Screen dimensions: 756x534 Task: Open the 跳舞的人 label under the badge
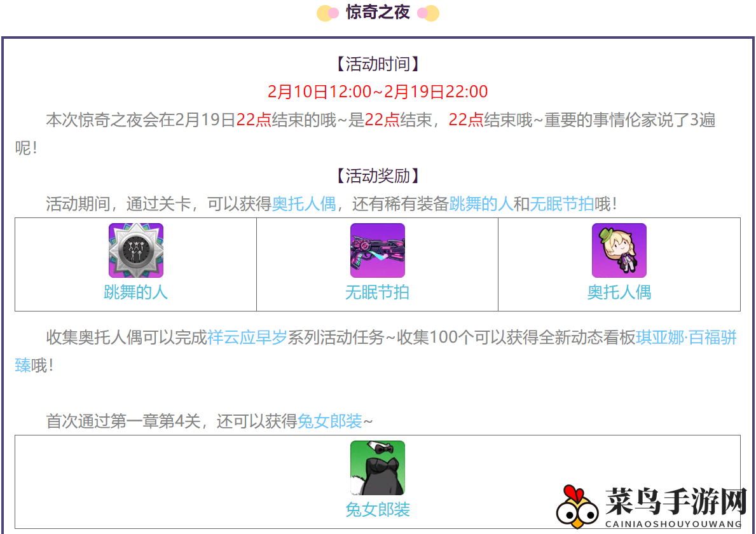136,292
